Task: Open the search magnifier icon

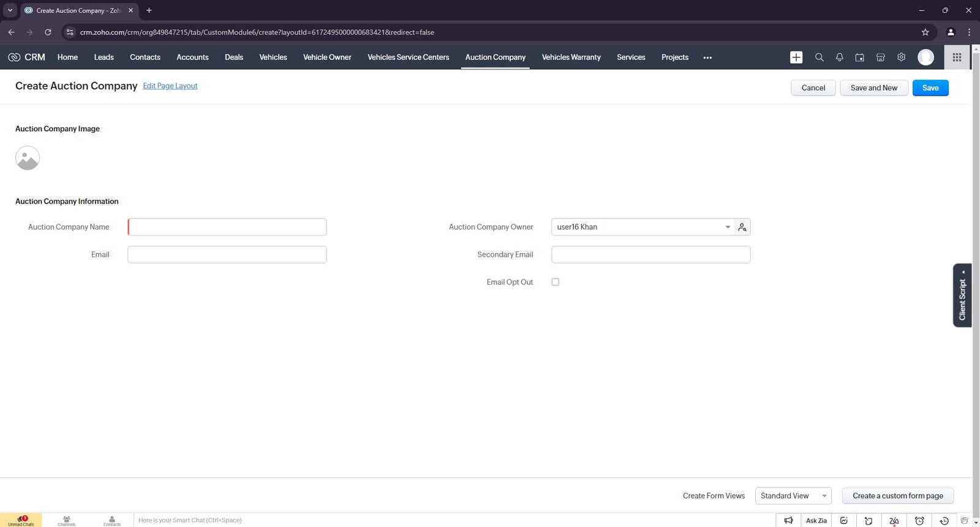Action: (819, 57)
